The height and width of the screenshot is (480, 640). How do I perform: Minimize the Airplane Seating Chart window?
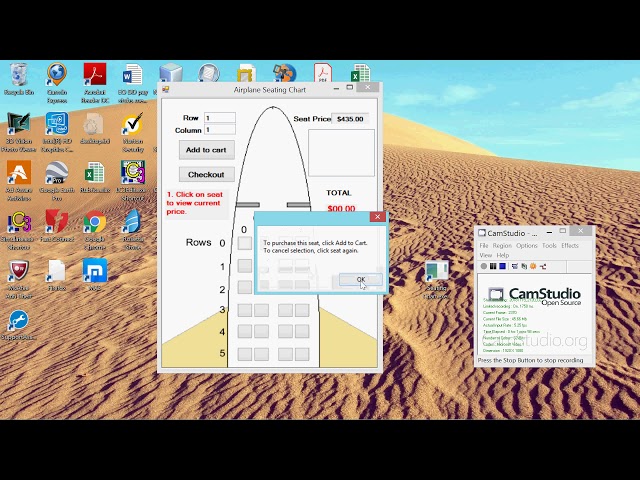pyautogui.click(x=336, y=88)
